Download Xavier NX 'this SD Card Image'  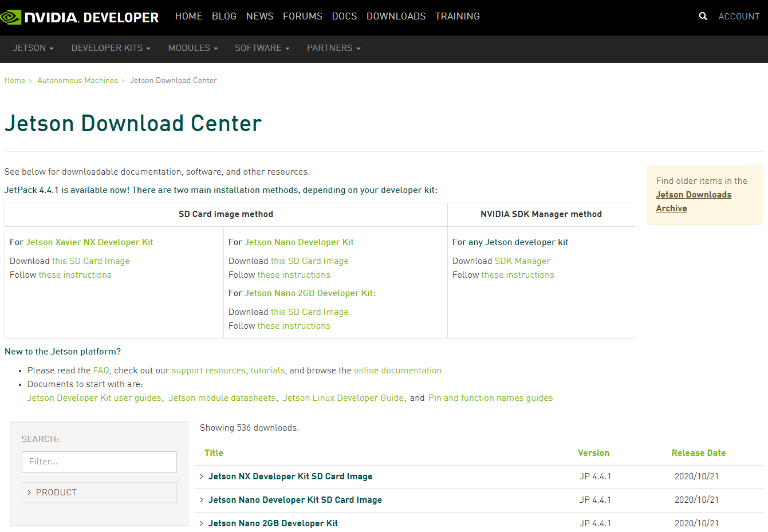[x=90, y=261]
